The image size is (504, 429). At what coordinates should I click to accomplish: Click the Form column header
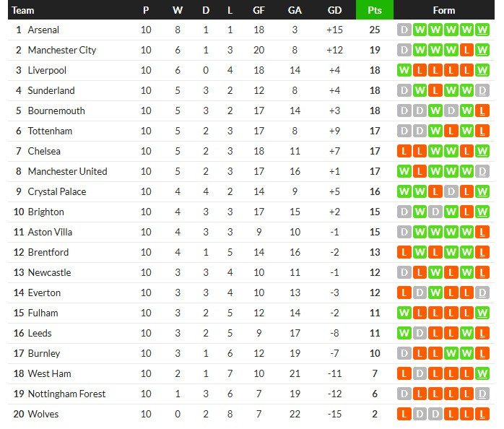click(443, 10)
